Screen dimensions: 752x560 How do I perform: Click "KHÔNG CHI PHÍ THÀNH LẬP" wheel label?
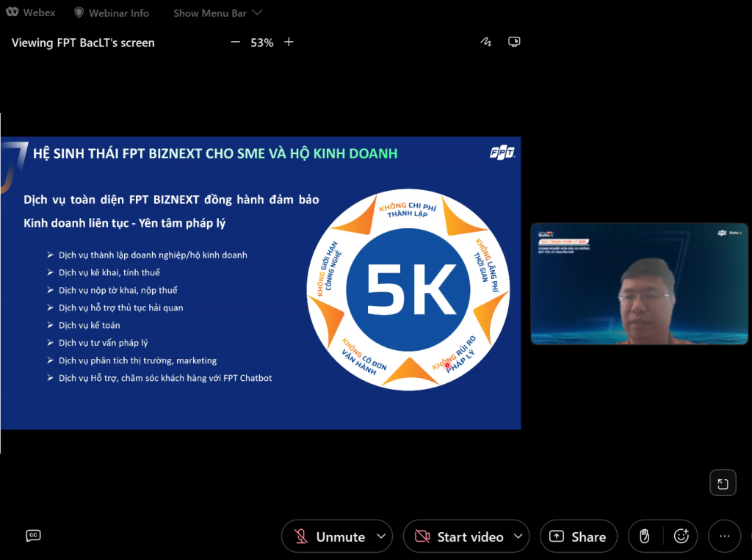pyautogui.click(x=408, y=209)
